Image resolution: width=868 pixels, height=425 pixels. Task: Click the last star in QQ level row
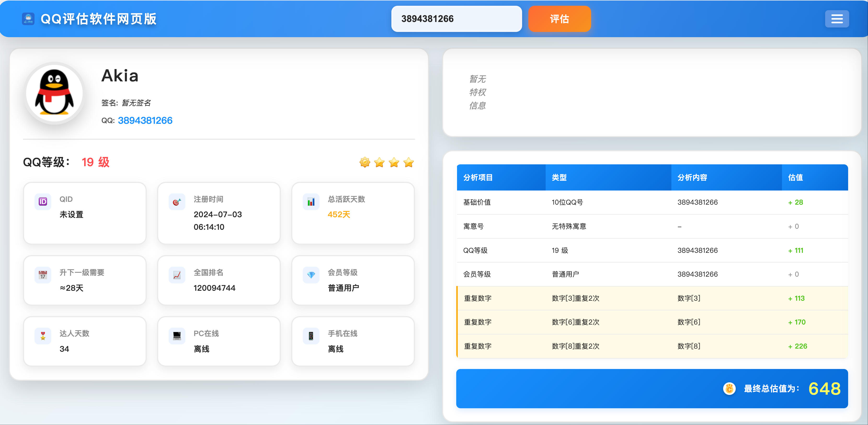409,162
